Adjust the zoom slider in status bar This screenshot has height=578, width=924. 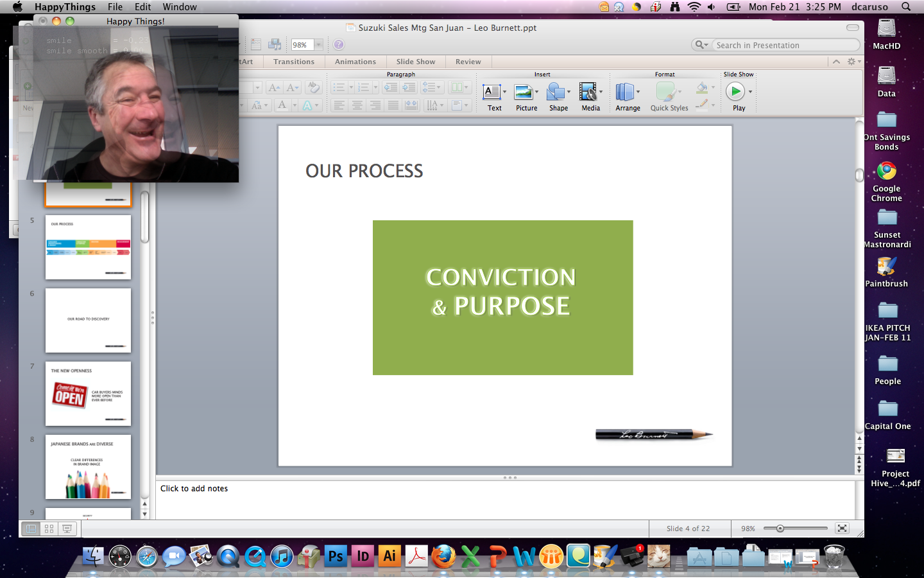point(780,529)
